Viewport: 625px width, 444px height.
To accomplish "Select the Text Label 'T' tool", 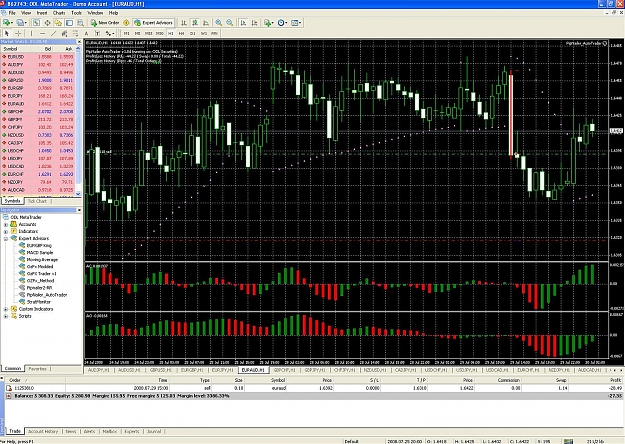I will 97,33.
